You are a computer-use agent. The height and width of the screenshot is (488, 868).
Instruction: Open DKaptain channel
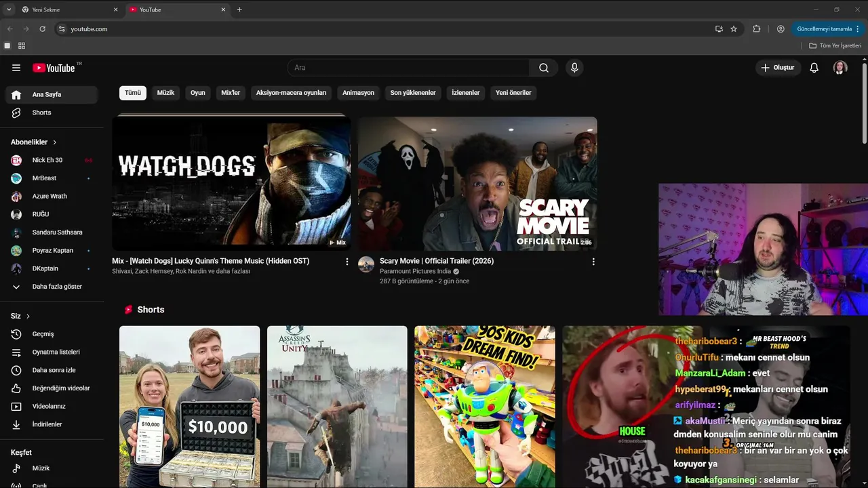pos(52,268)
